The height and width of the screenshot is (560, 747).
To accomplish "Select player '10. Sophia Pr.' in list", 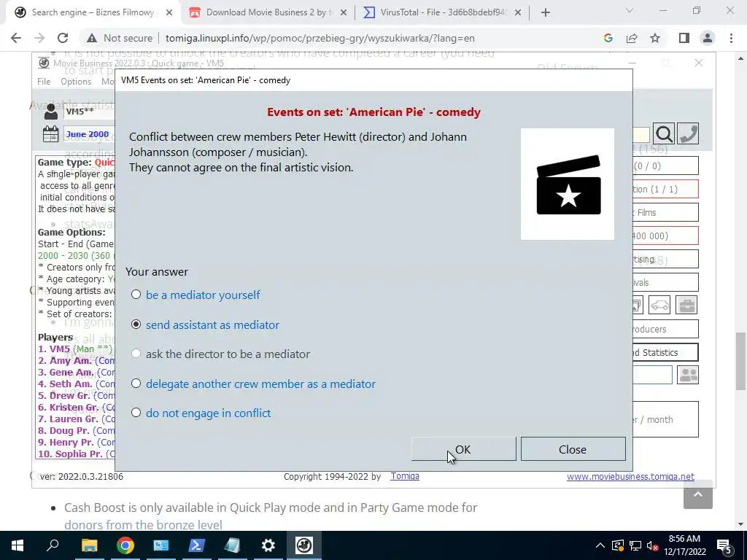I will click(x=76, y=454).
